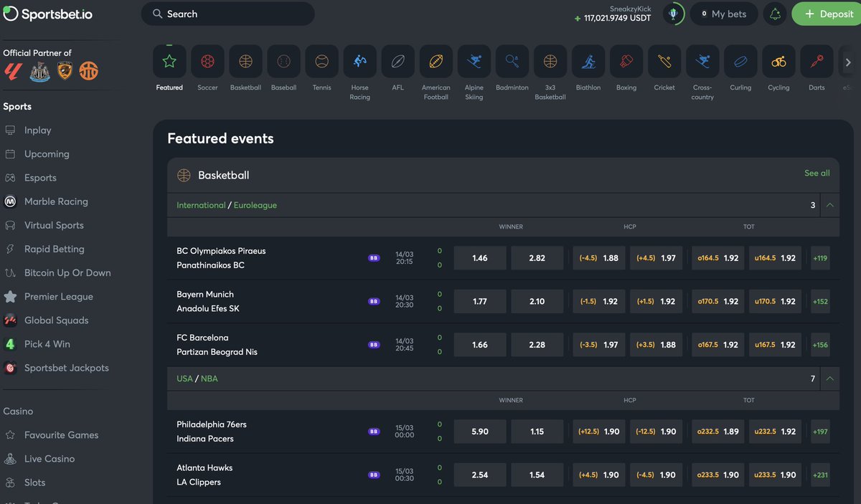
Task: Select the Baseball sport icon
Action: tap(283, 62)
